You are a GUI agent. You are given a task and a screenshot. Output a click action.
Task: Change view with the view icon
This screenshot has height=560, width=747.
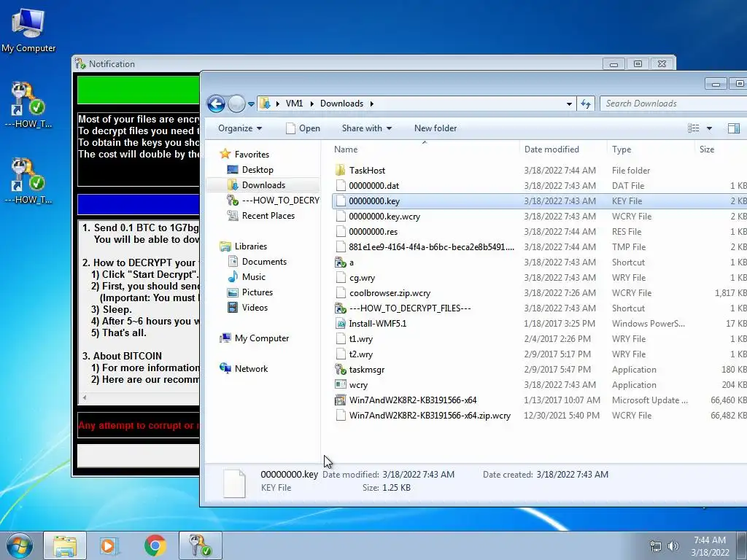coord(693,128)
